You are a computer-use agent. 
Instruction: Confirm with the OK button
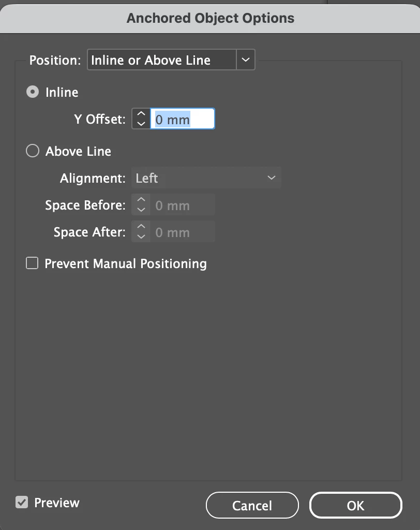[355, 505]
